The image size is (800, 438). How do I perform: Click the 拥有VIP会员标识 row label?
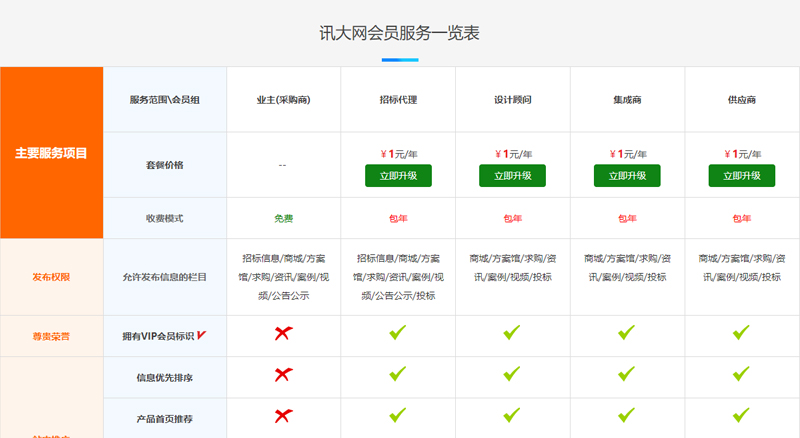[x=159, y=336]
